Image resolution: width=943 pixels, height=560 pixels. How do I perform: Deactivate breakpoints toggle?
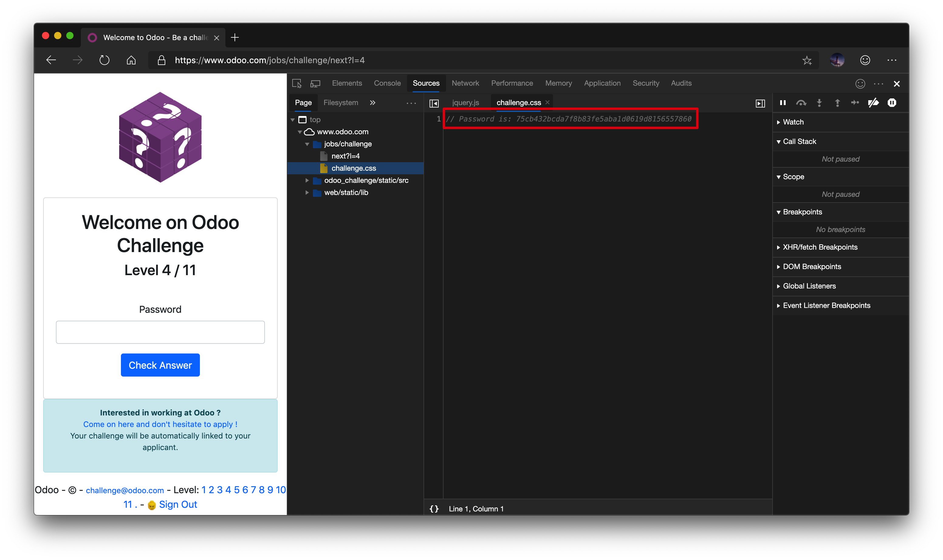coord(873,103)
